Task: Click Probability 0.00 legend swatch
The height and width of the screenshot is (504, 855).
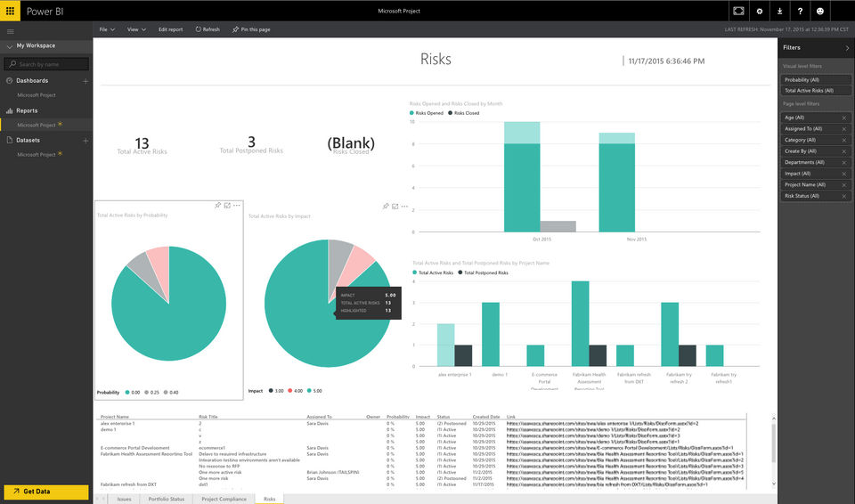Action: click(127, 393)
